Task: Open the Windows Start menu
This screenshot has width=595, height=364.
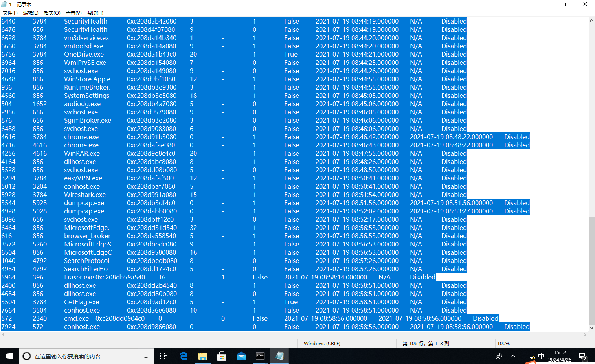Action: 9,356
